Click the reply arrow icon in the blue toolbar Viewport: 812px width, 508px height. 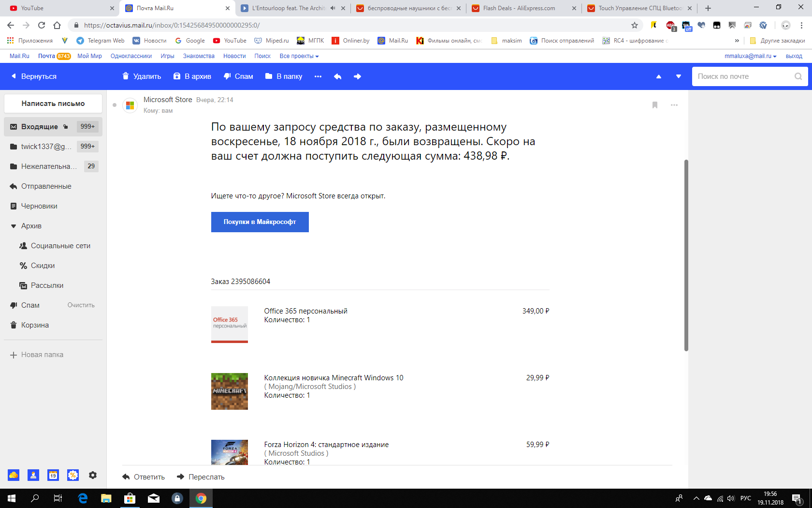pyautogui.click(x=337, y=76)
